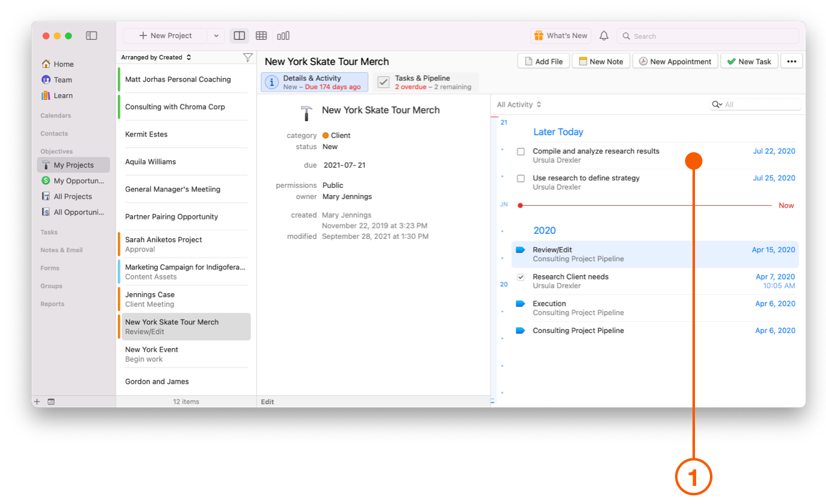The image size is (826, 504).
Task: Select the Details & Activity tab
Action: coord(314,82)
